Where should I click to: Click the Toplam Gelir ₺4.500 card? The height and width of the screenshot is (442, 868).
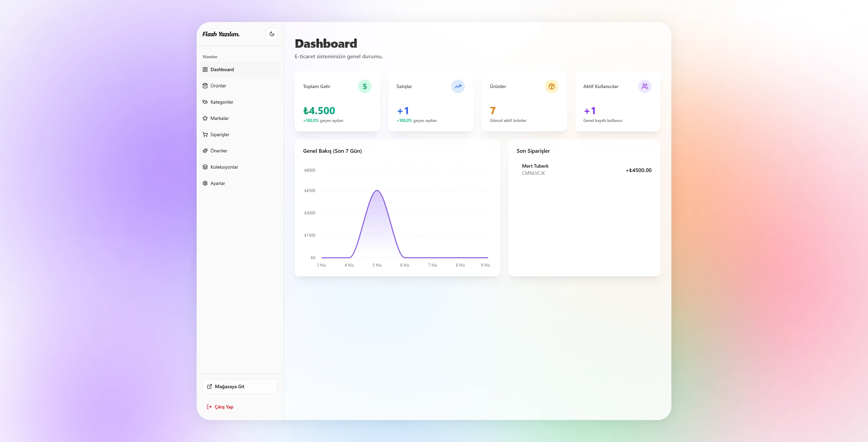(x=337, y=102)
